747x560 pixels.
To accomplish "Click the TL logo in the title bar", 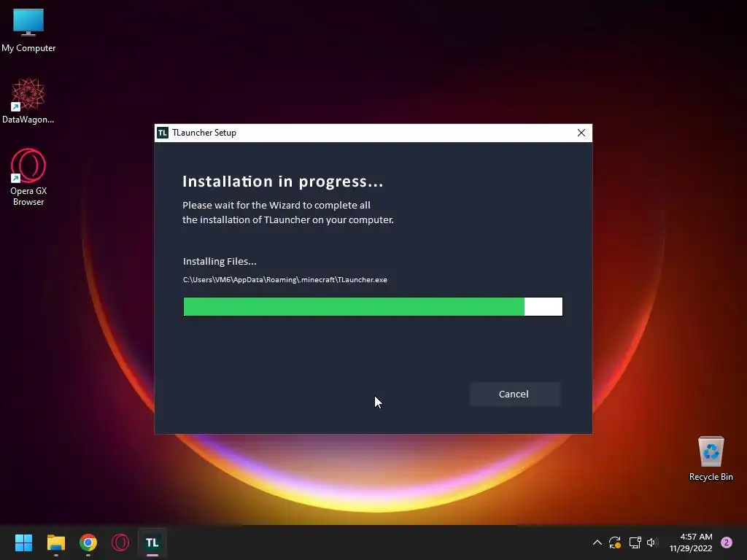I will (163, 133).
